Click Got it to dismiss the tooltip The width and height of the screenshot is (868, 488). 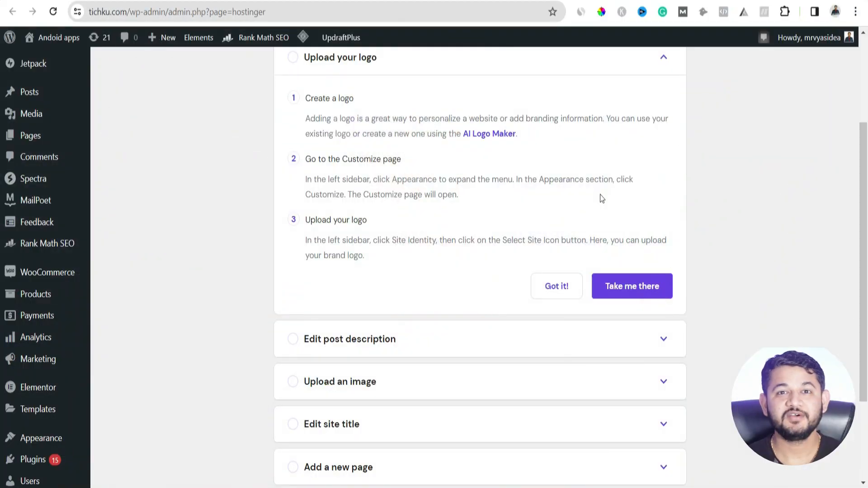pos(557,286)
